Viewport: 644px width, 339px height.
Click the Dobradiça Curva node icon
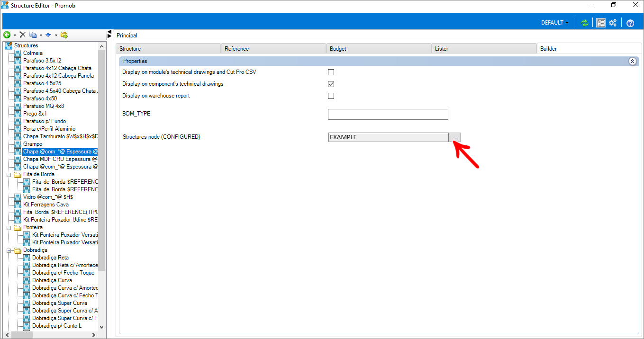27,280
